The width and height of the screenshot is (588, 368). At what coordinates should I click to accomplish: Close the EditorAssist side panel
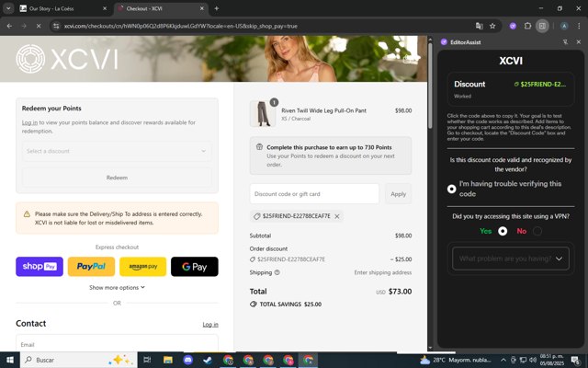click(578, 42)
